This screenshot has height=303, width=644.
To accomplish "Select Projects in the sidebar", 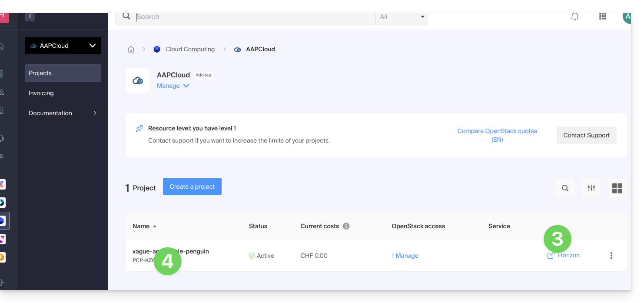I will 63,73.
